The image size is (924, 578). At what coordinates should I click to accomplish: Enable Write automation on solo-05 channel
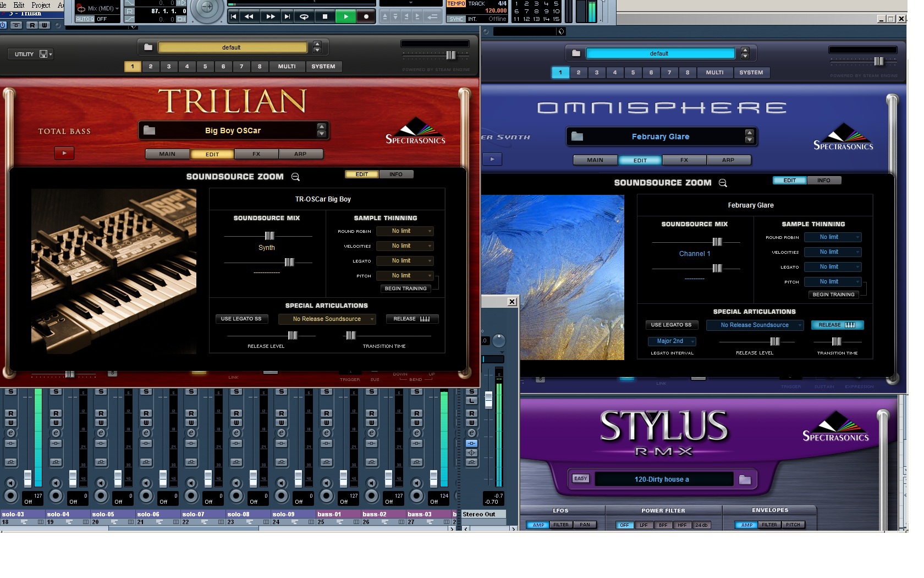[101, 423]
